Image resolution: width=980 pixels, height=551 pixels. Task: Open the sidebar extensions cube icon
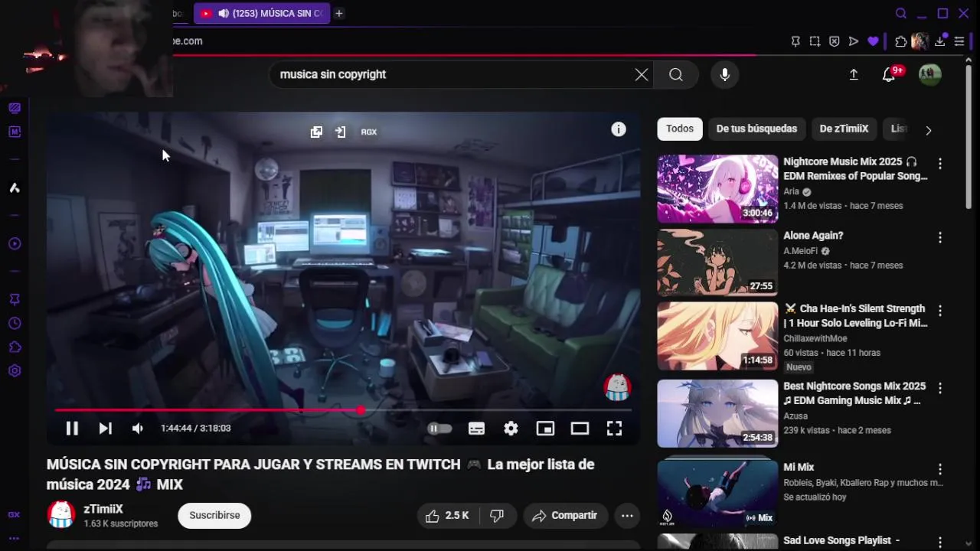pyautogui.click(x=15, y=347)
